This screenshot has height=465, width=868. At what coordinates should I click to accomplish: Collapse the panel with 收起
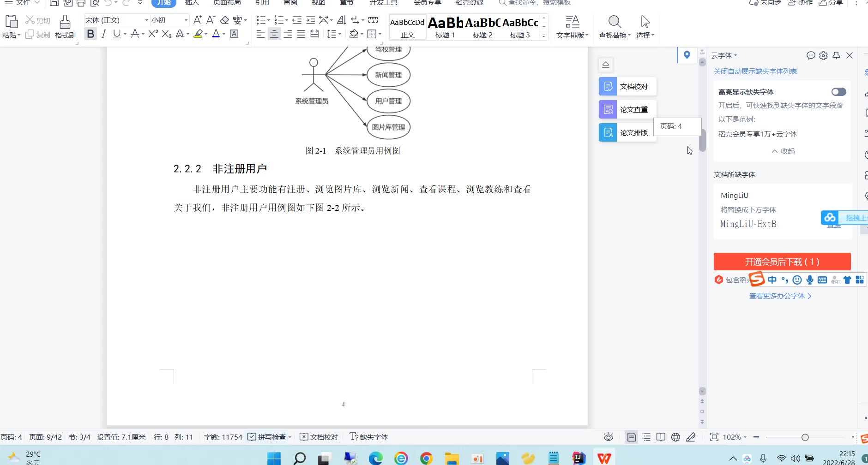(783, 151)
